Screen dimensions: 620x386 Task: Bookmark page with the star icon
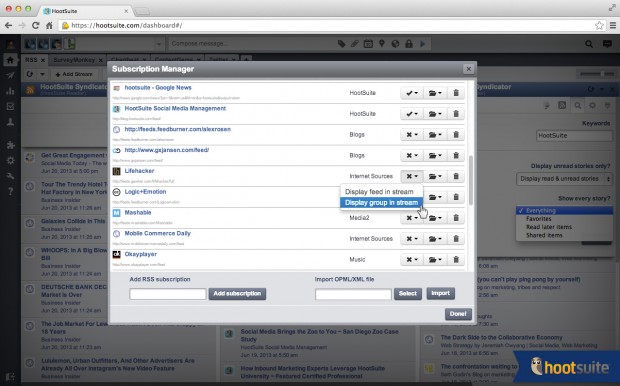[599, 25]
